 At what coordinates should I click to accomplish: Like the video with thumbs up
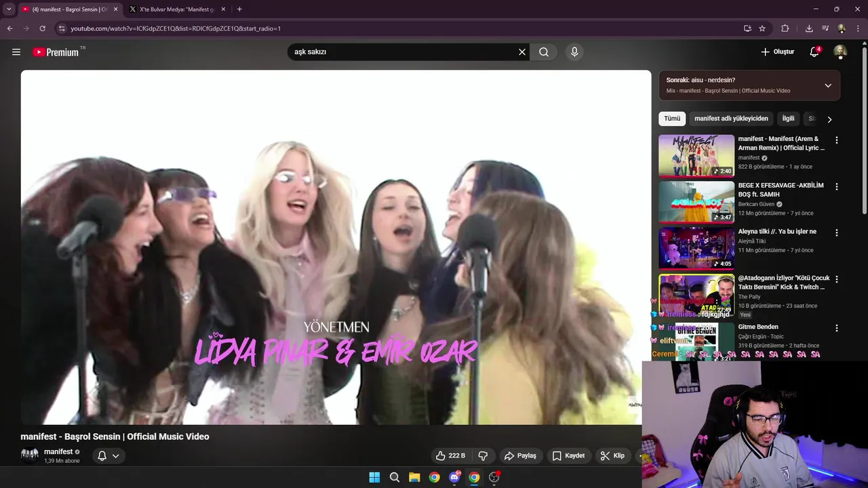coord(451,456)
